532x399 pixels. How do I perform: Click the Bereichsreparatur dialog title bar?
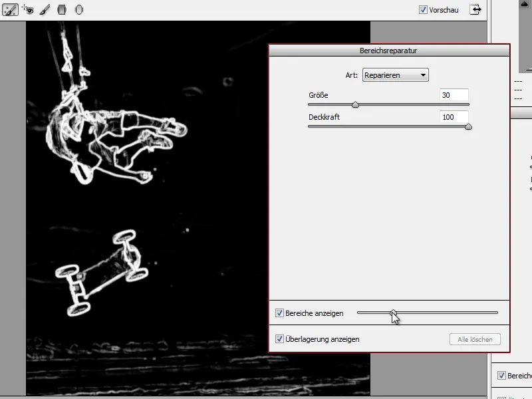(389, 50)
